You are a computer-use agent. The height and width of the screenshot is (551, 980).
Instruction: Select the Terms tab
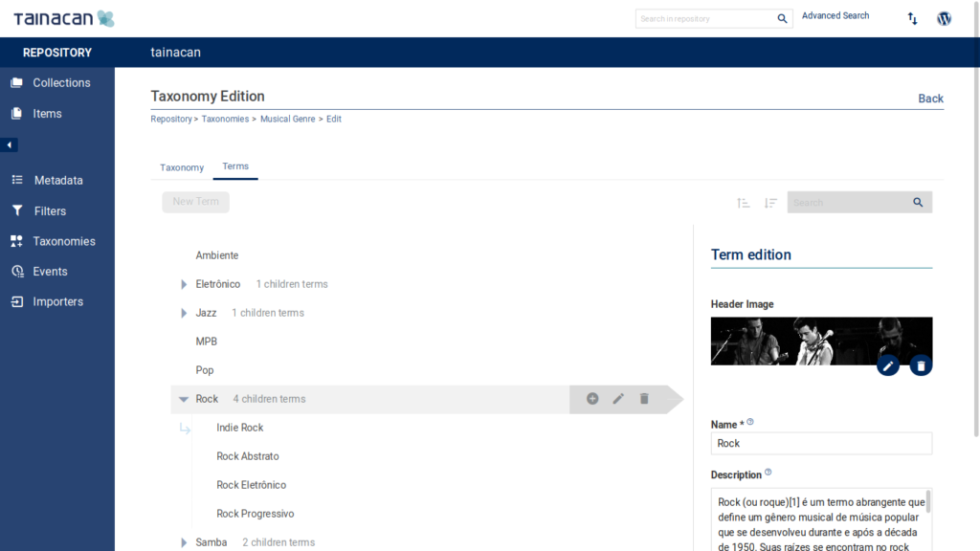coord(234,165)
